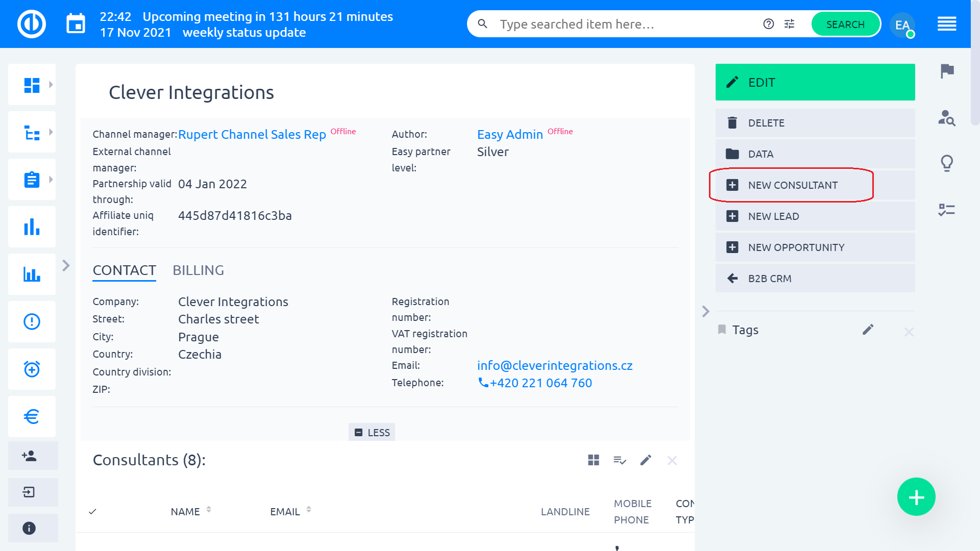Open the lightbulb icon on right panel
Screen dimensions: 980x551
tap(947, 163)
